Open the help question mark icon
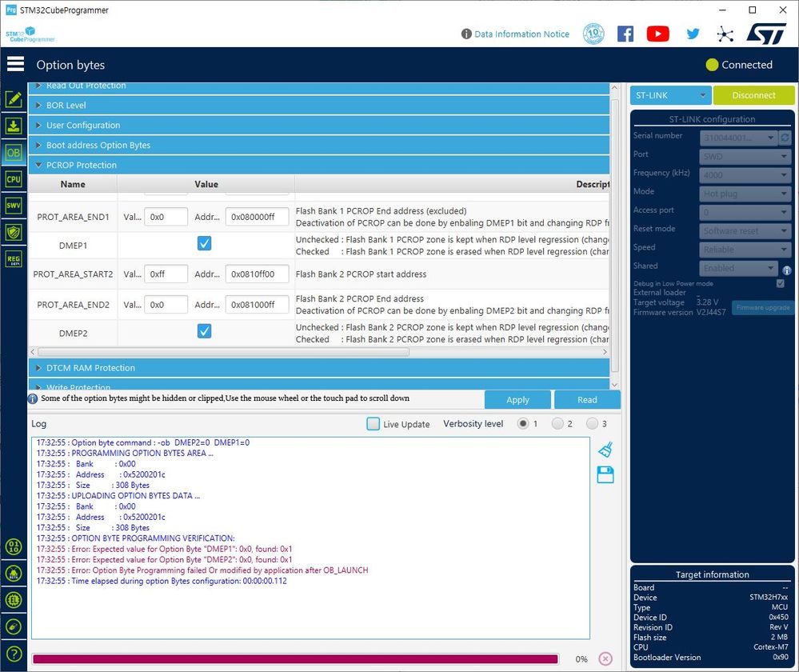 point(14,653)
